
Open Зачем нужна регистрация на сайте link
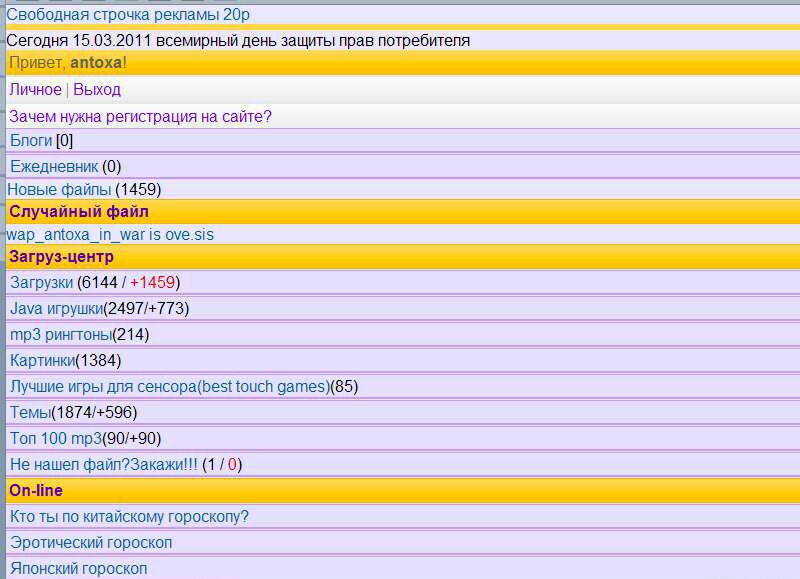point(140,116)
